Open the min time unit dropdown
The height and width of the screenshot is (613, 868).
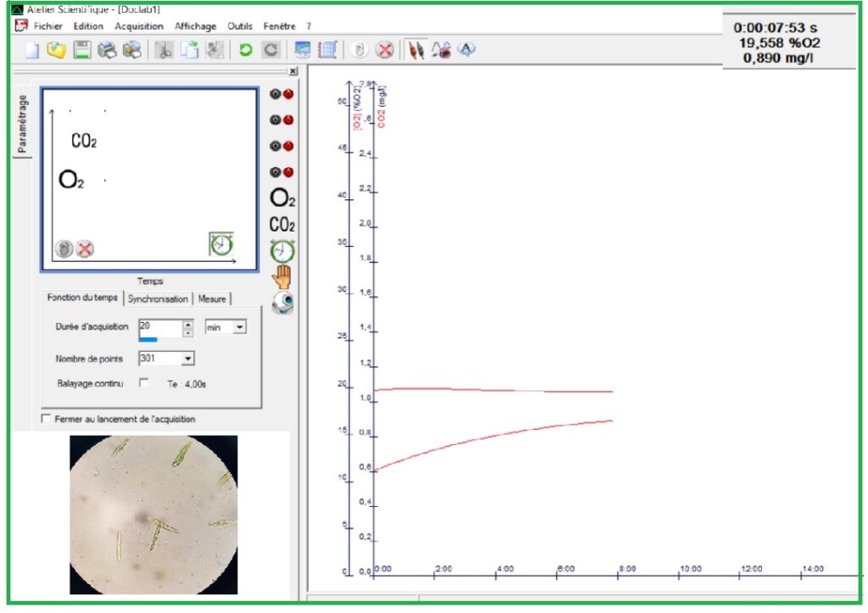[x=240, y=327]
